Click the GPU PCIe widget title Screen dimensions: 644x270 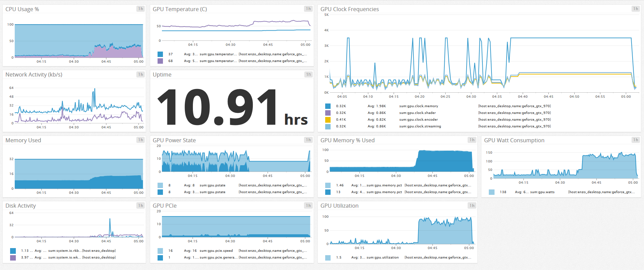click(165, 206)
